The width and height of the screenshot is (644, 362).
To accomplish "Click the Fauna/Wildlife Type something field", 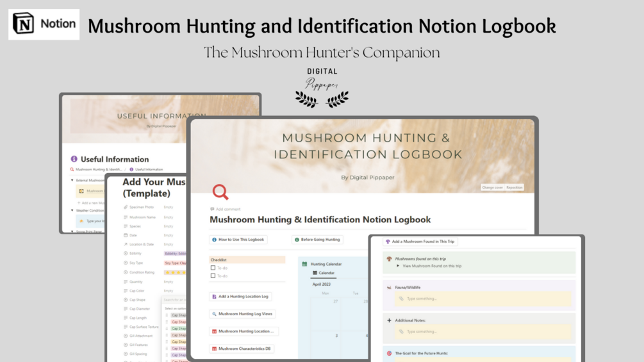I will tap(483, 299).
